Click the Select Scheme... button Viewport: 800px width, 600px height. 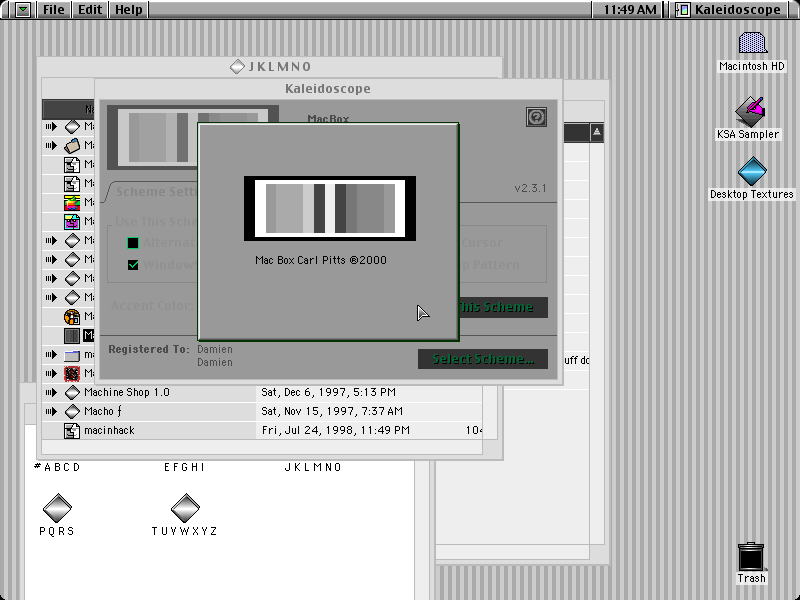tap(483, 359)
